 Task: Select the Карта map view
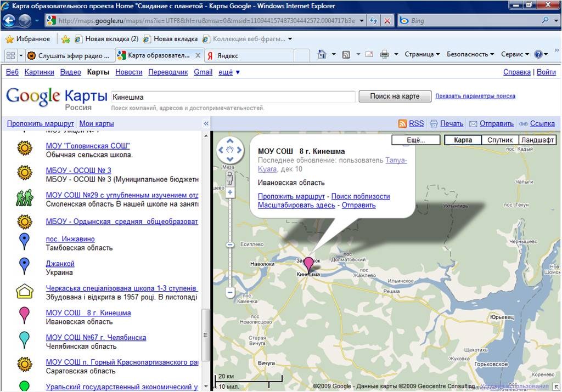[x=463, y=140]
